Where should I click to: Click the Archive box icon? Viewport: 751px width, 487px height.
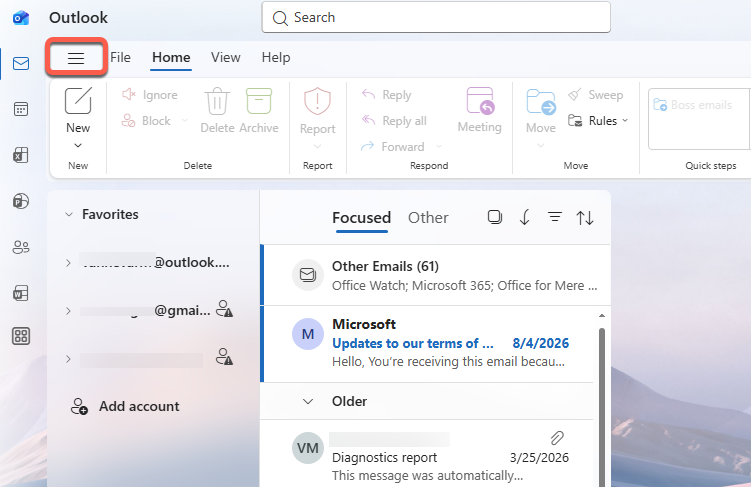click(x=259, y=101)
